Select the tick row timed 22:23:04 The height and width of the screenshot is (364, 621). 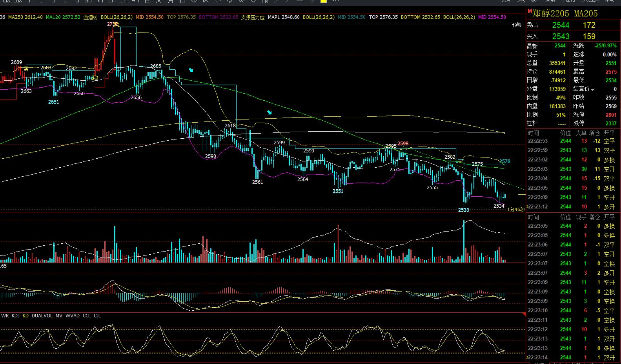click(x=573, y=179)
